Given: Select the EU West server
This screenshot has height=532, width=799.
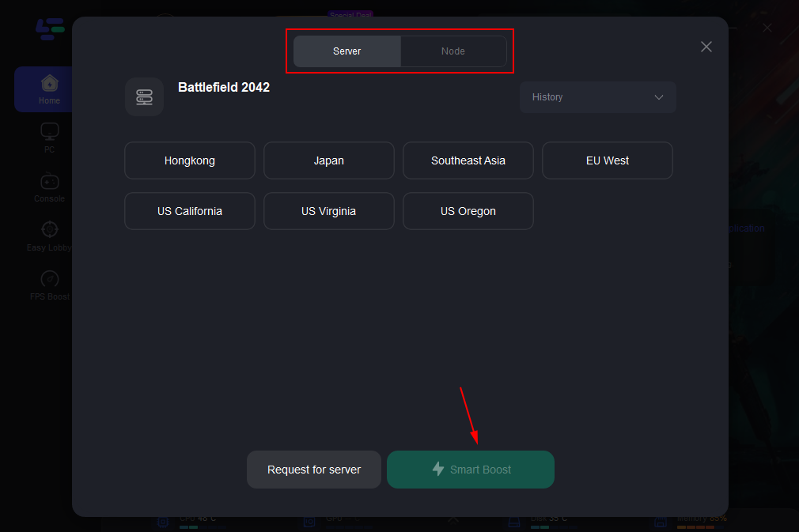Looking at the screenshot, I should [608, 160].
